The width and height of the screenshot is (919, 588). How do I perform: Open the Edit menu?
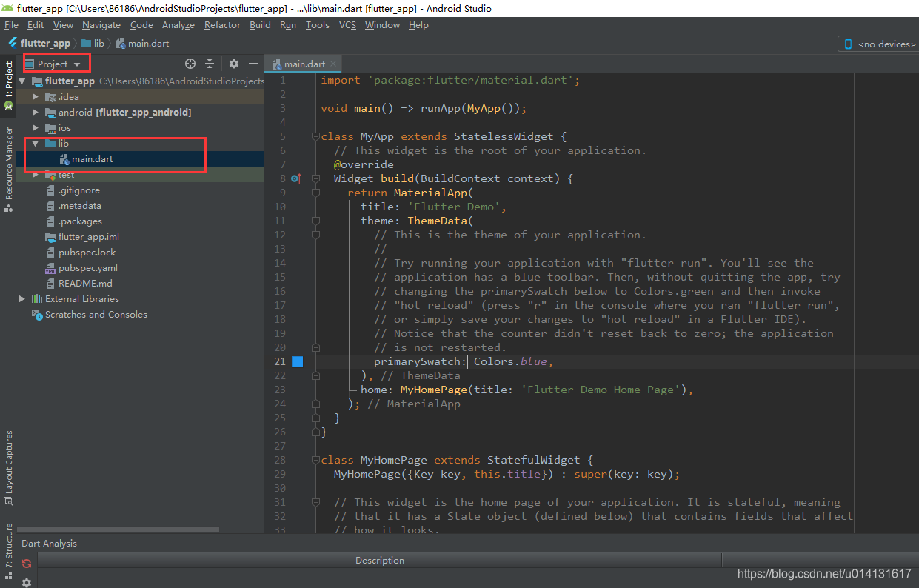[x=36, y=24]
